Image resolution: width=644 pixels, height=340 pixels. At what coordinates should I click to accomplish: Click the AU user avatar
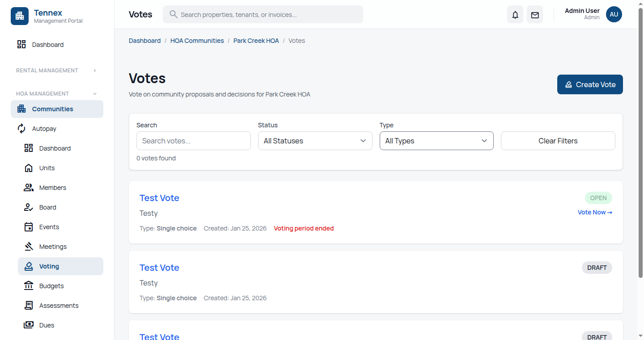(614, 14)
